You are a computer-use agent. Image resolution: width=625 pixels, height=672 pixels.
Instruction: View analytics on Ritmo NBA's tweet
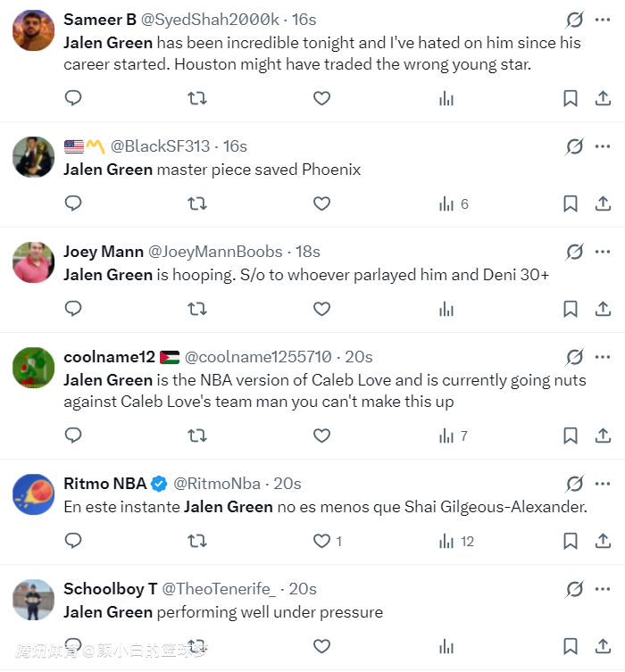tap(455, 541)
